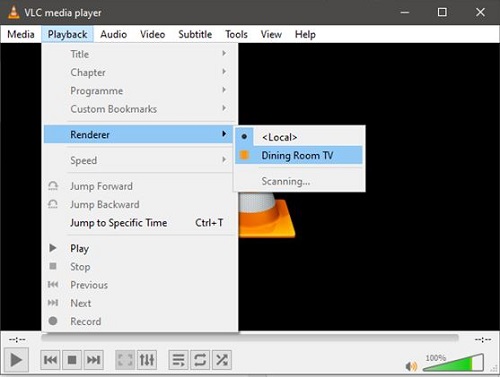The image size is (500, 377).
Task: Maximize the VLC window
Action: 442,12
